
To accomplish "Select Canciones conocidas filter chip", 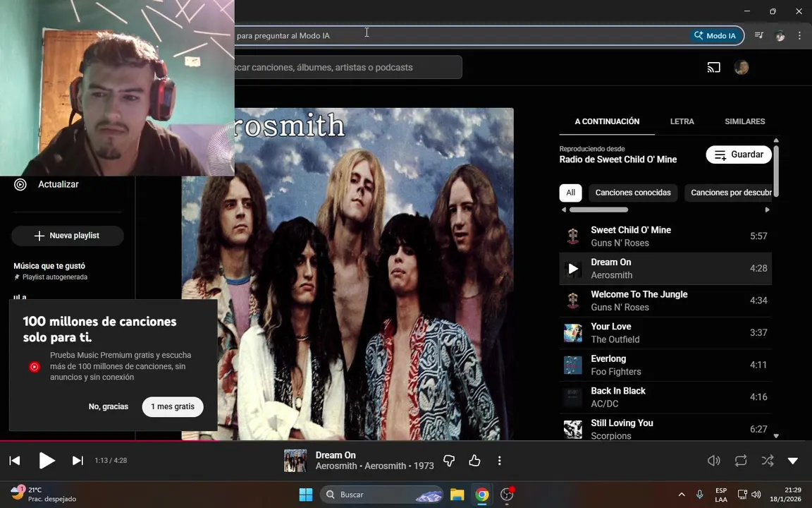I will click(x=633, y=193).
